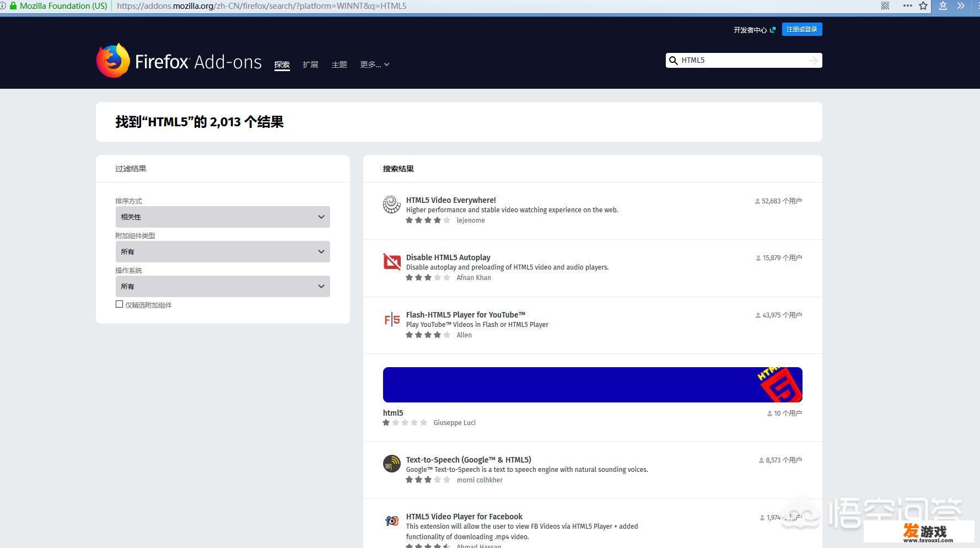The width and height of the screenshot is (980, 548).
Task: Open HTML5 Video Player for Facebook icon
Action: 392,521
